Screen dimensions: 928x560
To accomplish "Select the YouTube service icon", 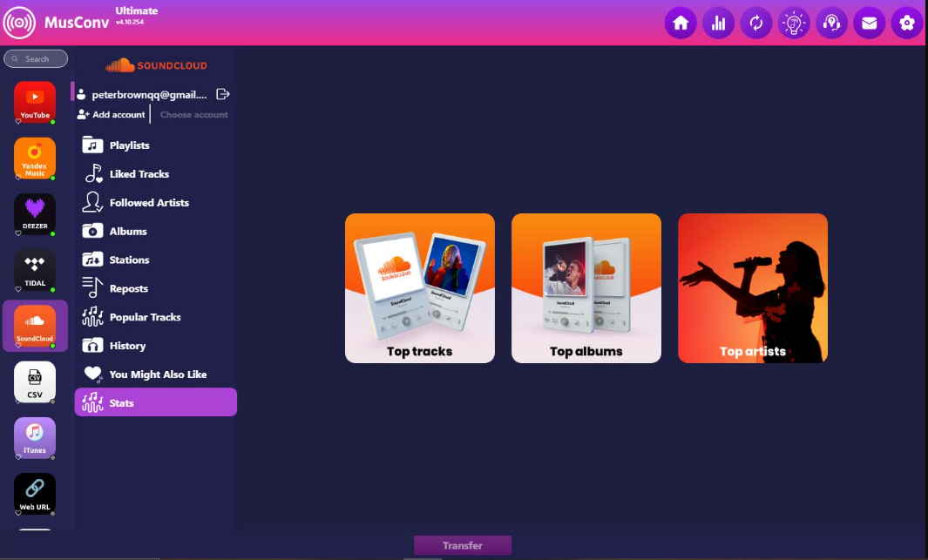I will coord(35,102).
